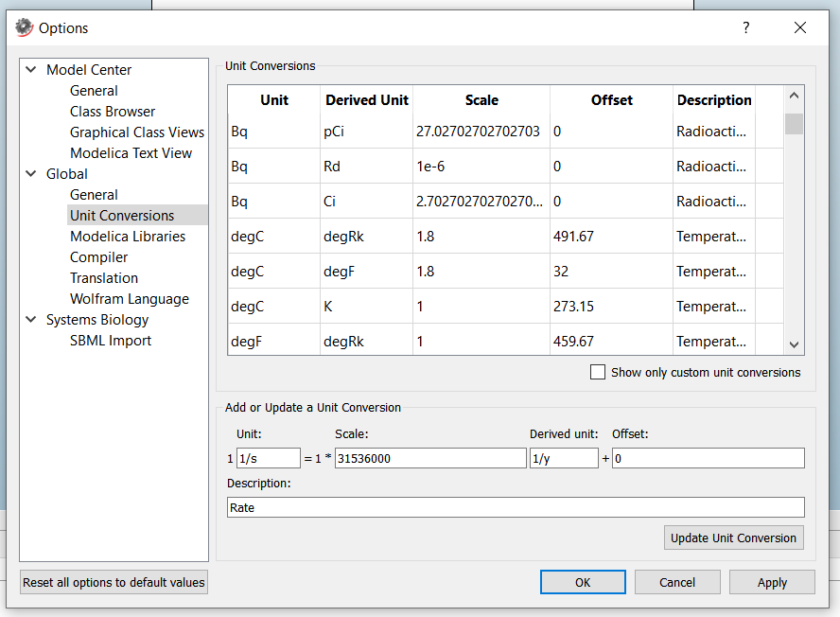Click the Offset input field
840x617 pixels.
pos(709,458)
